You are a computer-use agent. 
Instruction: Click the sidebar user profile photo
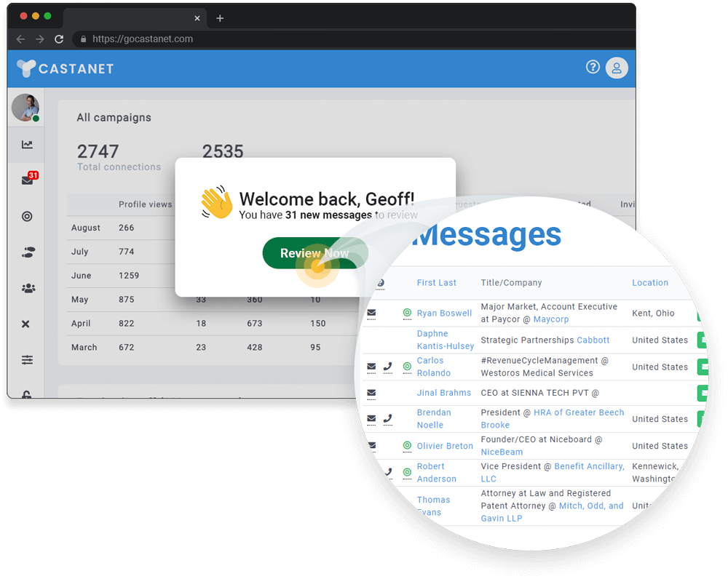(25, 108)
